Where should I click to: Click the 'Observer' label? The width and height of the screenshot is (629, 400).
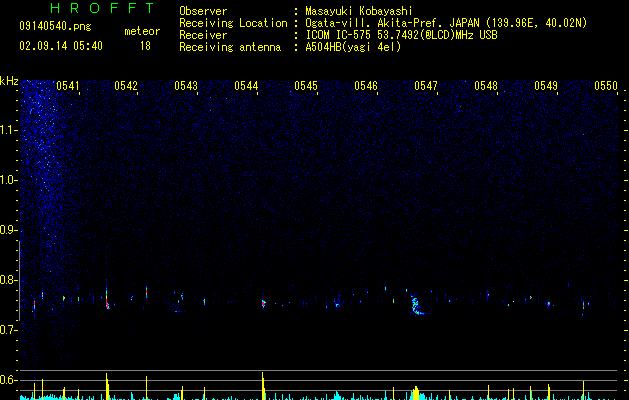(x=203, y=11)
